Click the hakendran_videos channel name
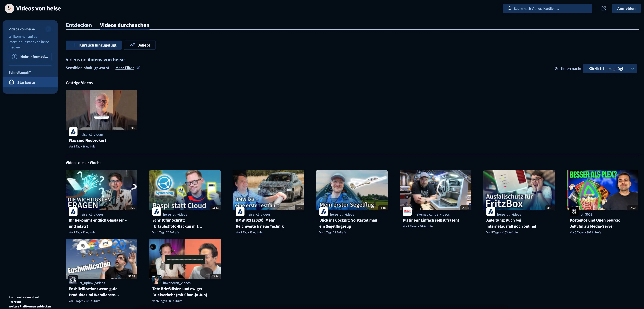The image size is (644, 309). [177, 283]
